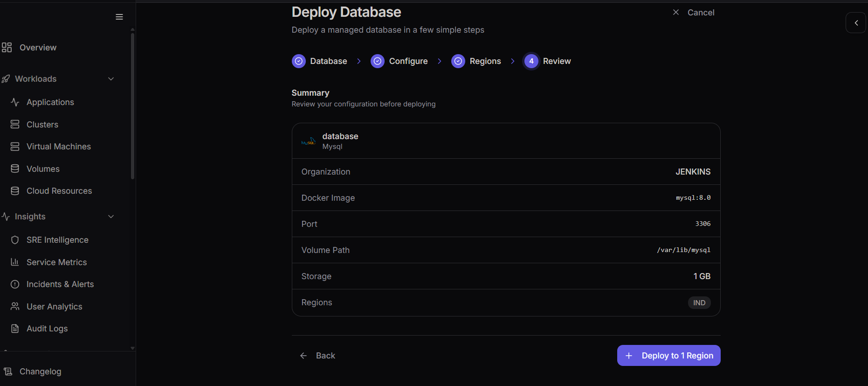
Task: Click the plus icon on Deploy button
Action: point(629,356)
